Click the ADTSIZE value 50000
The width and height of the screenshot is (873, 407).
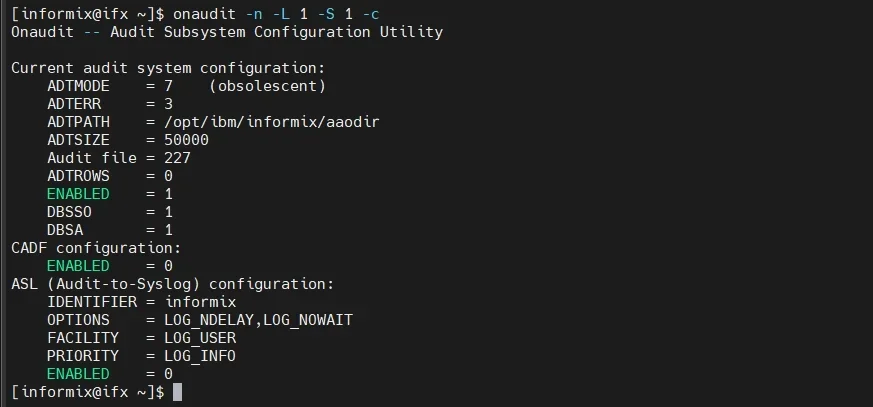point(186,140)
